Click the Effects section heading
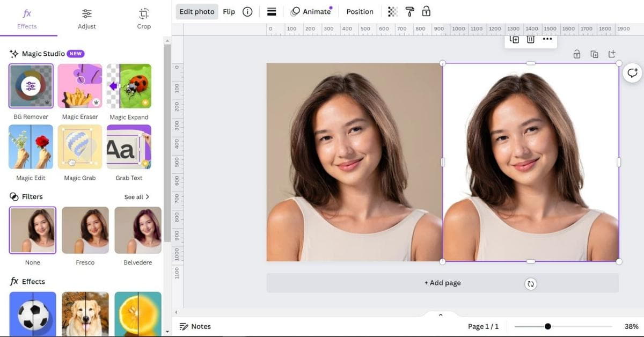Viewport: 644px width, 337px height. tap(33, 282)
